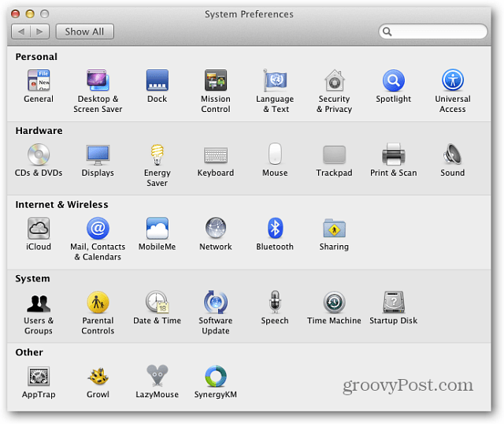504x424 pixels.
Task: Click the magnifying glass in search field
Action: [387, 32]
